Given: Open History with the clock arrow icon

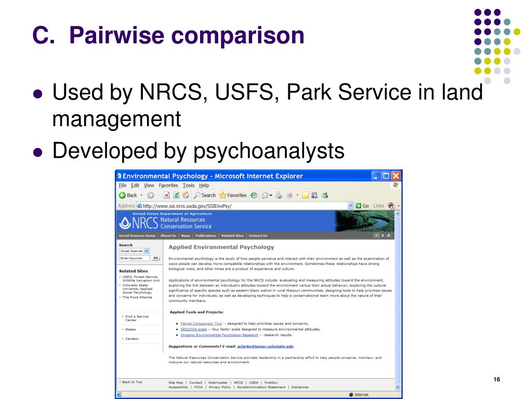Looking at the screenshot, I should pyautogui.click(x=254, y=195).
